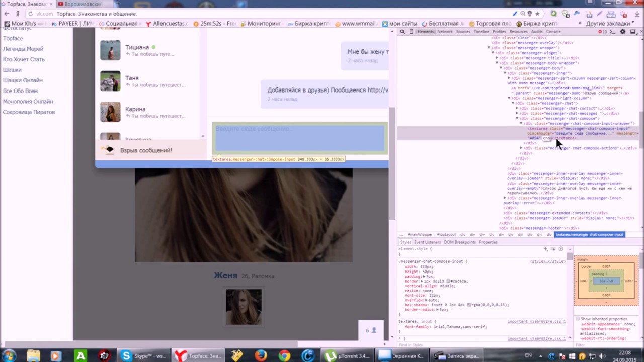
Task: Expand messenger-chat-compose-actions div node
Action: coord(521,148)
